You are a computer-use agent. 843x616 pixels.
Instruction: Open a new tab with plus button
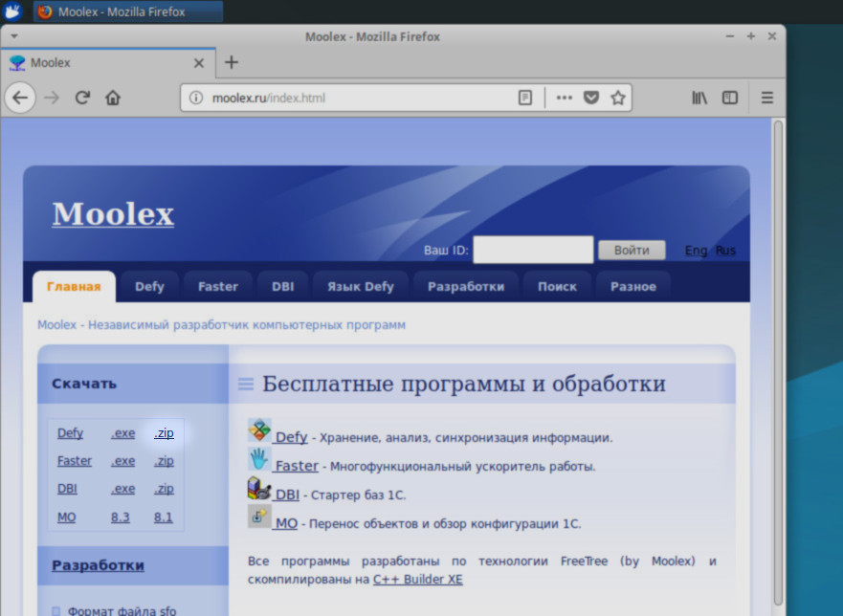pos(232,62)
